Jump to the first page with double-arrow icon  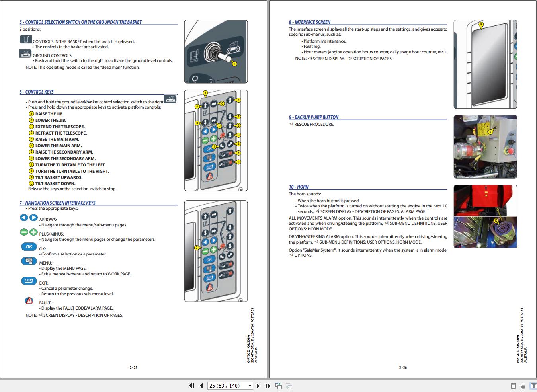191,386
